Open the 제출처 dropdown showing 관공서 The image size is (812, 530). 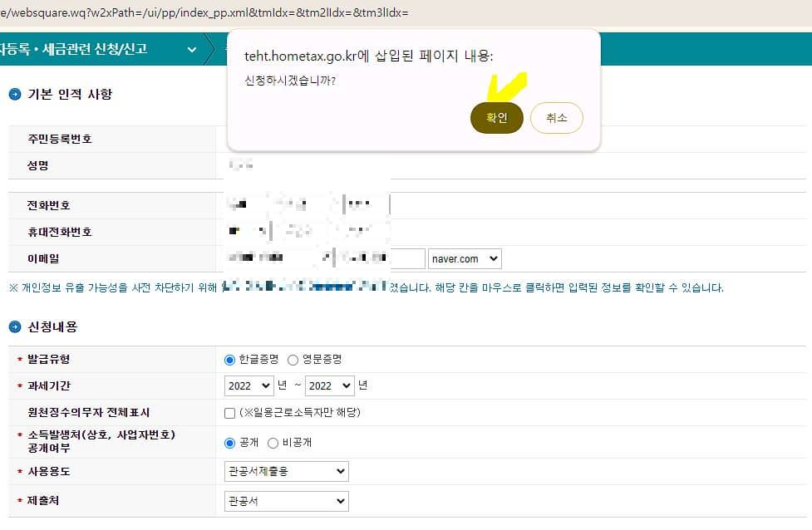[287, 500]
